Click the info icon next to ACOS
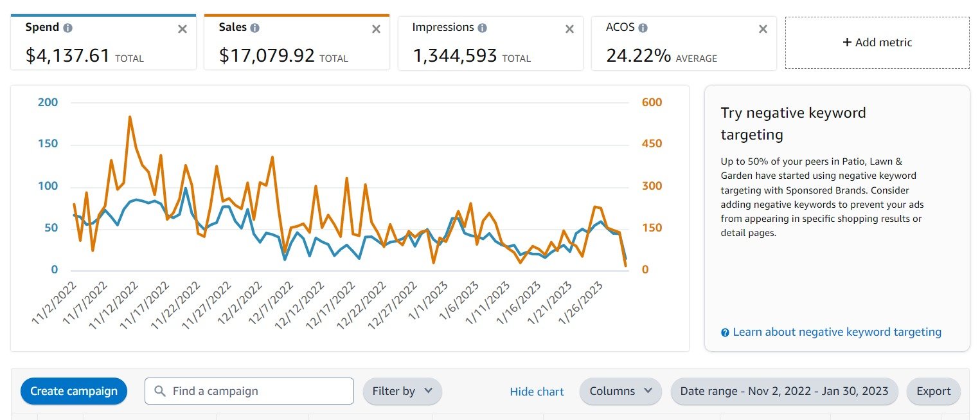The width and height of the screenshot is (980, 420). pos(643,28)
